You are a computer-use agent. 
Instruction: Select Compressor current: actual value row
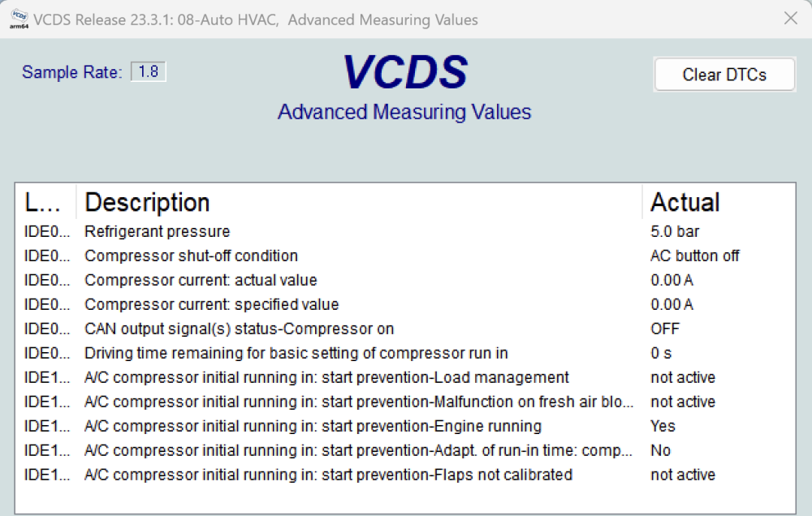point(405,280)
